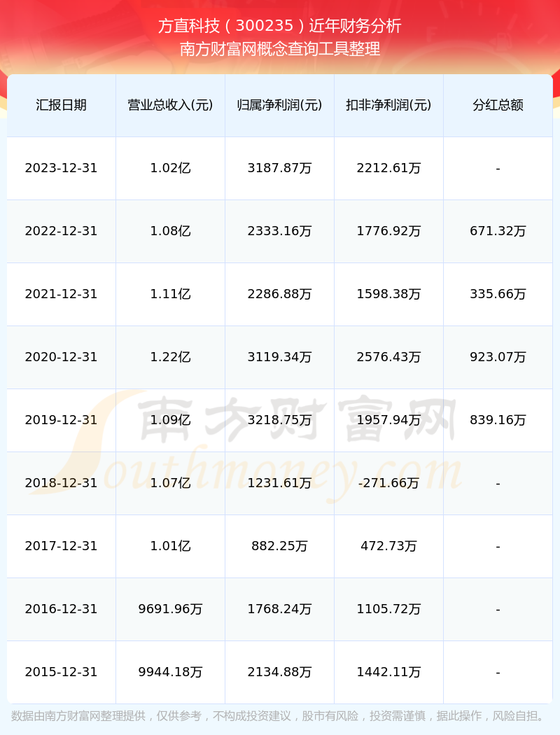Image resolution: width=560 pixels, height=735 pixels.
Task: Click the value 1598.38万
Action: pos(389,294)
